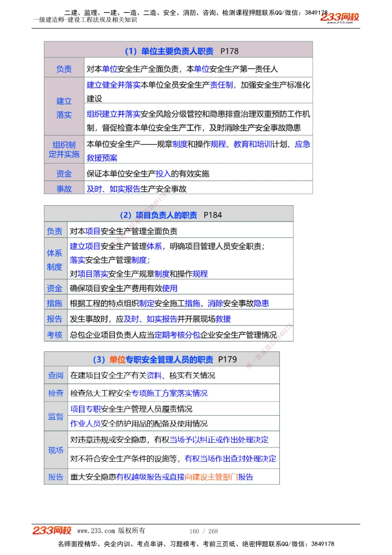
Task: Select the 检查 row label
Action: pos(56,393)
